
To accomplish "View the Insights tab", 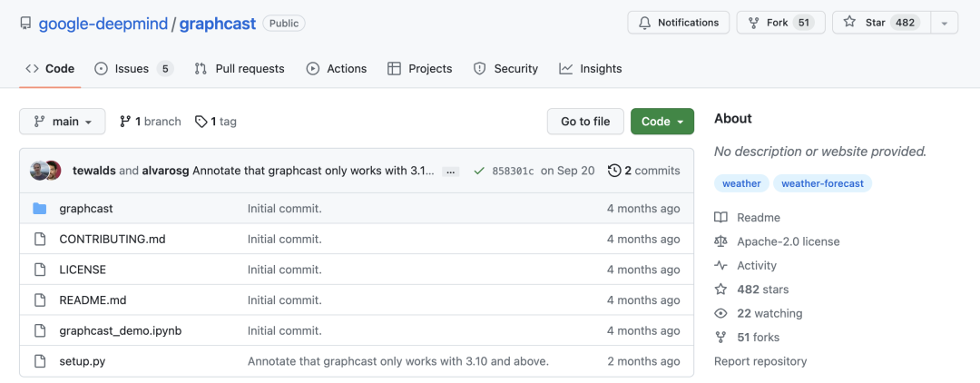I will tap(591, 69).
